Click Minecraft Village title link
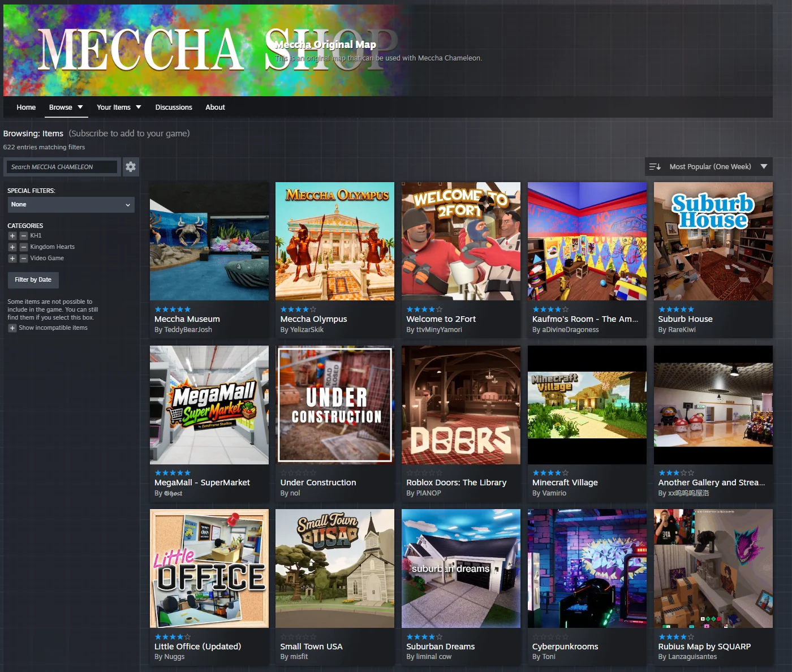Screen dimensions: 792x672 [x=565, y=483]
